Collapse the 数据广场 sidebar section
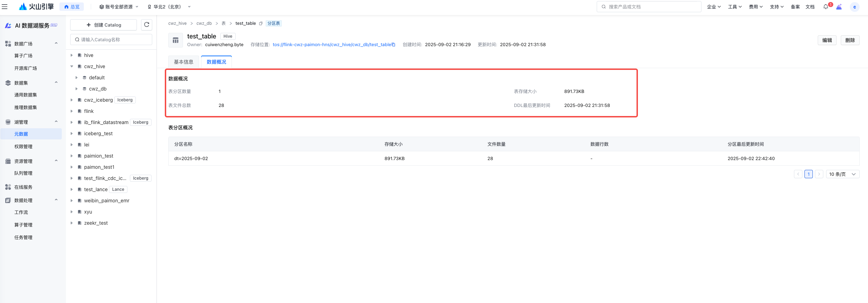The image size is (868, 303). click(56, 44)
